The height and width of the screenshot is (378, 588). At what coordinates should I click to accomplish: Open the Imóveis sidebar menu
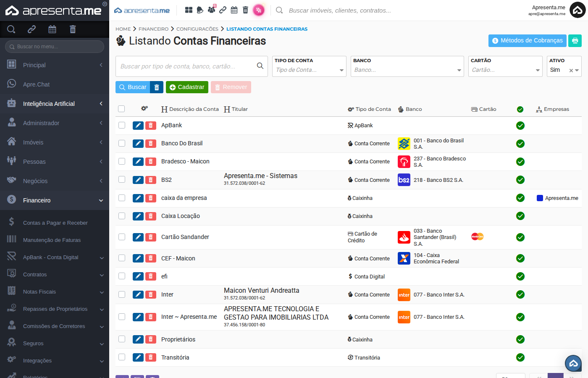(x=55, y=142)
